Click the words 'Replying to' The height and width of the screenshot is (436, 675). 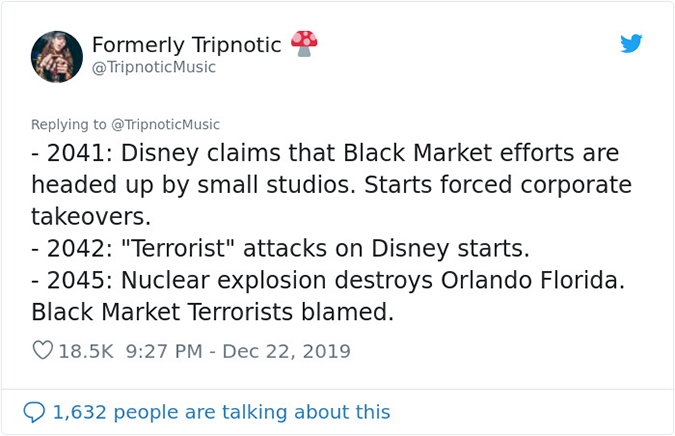pyautogui.click(x=68, y=125)
